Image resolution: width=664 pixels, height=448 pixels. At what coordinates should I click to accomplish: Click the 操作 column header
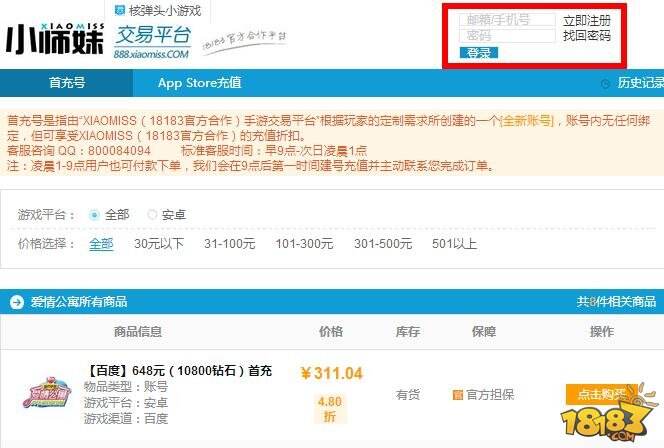click(x=602, y=332)
